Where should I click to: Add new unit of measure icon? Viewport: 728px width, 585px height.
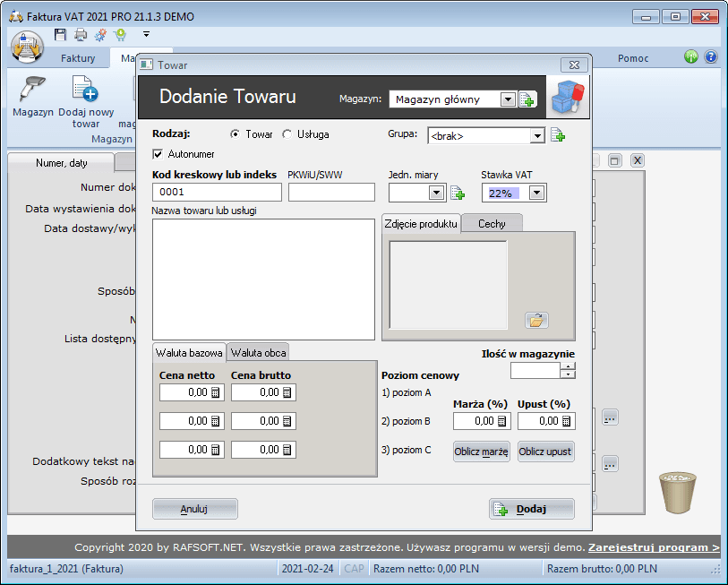pos(457,193)
